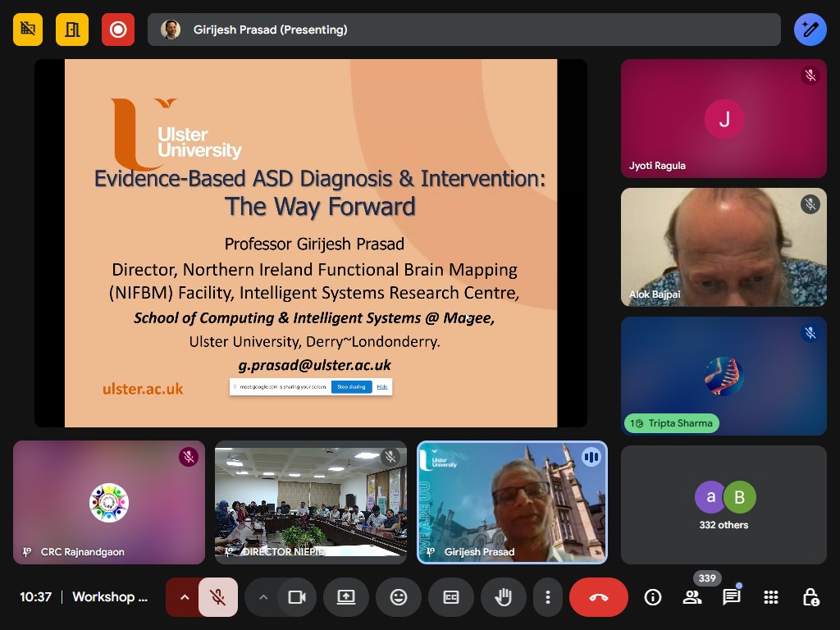The height and width of the screenshot is (630, 840).
Task: Click the present screen button
Action: coord(346,597)
